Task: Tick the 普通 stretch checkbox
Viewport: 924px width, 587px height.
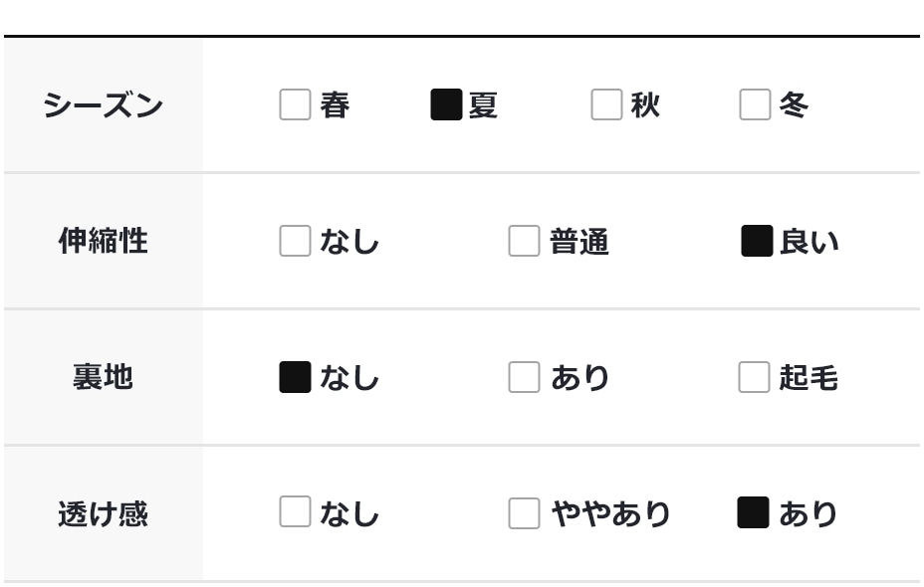Action: (524, 241)
